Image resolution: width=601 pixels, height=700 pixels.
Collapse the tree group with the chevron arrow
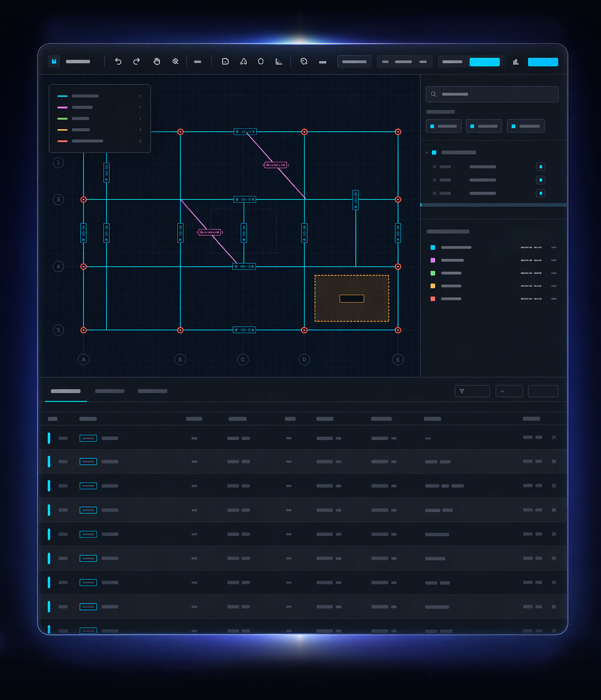[x=427, y=153]
